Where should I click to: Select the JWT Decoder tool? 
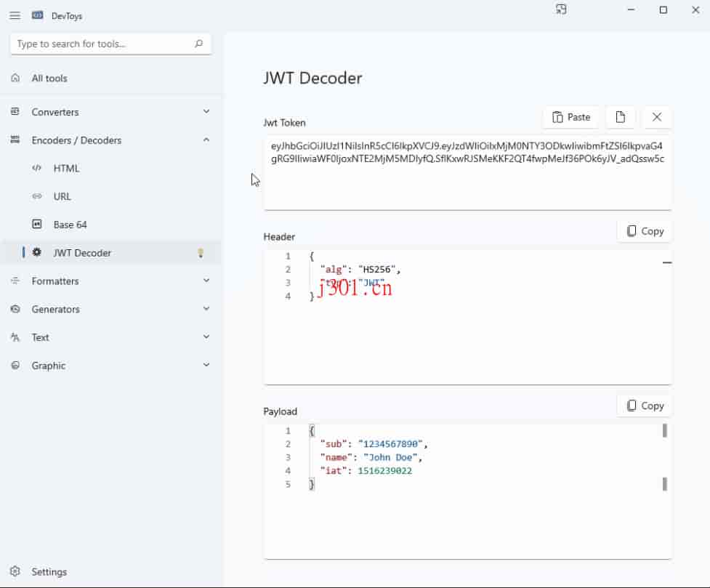point(111,252)
